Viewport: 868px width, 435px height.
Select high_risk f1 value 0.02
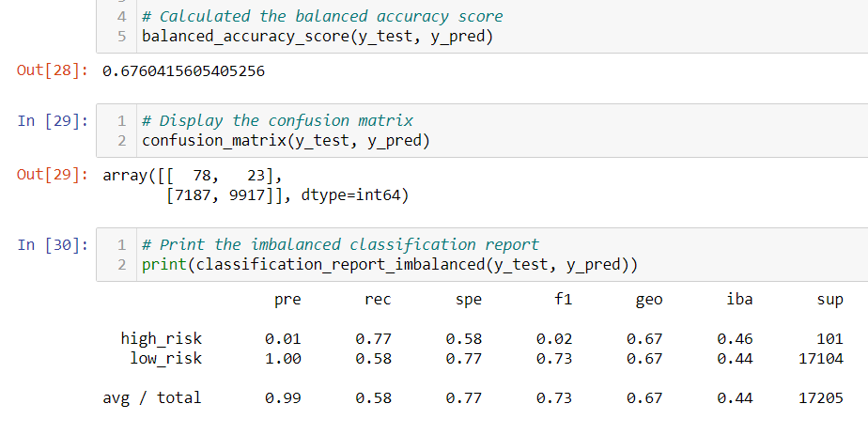point(554,339)
